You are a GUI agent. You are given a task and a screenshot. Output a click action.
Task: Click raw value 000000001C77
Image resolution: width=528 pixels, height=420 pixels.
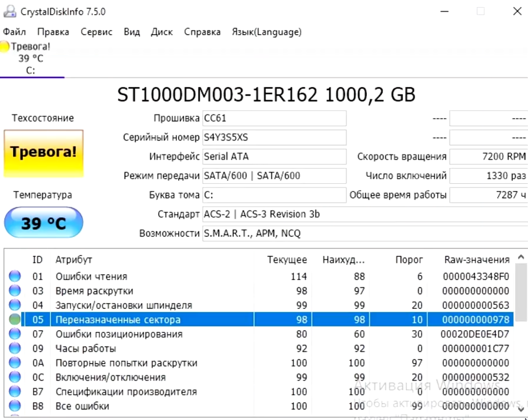pos(476,348)
